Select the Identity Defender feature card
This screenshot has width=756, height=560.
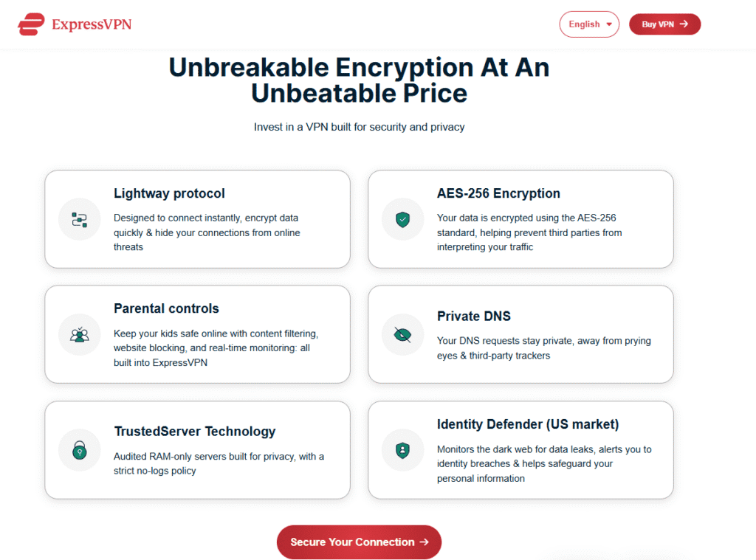[520, 450]
